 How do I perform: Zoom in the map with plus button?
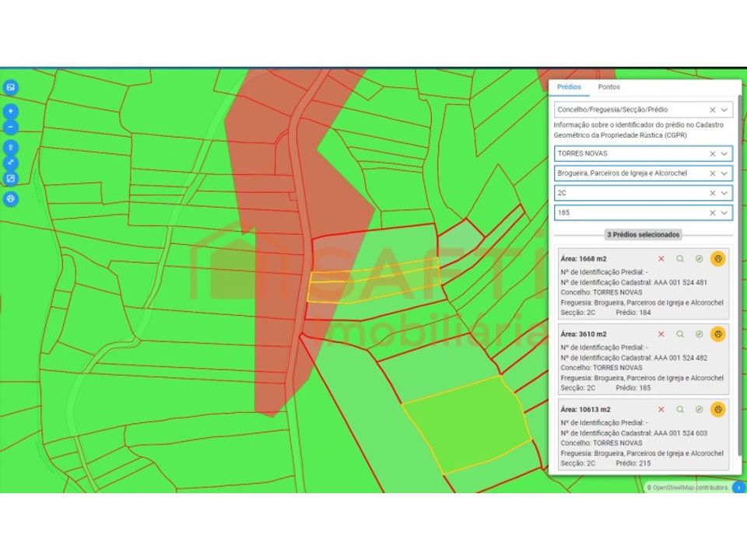(x=10, y=111)
